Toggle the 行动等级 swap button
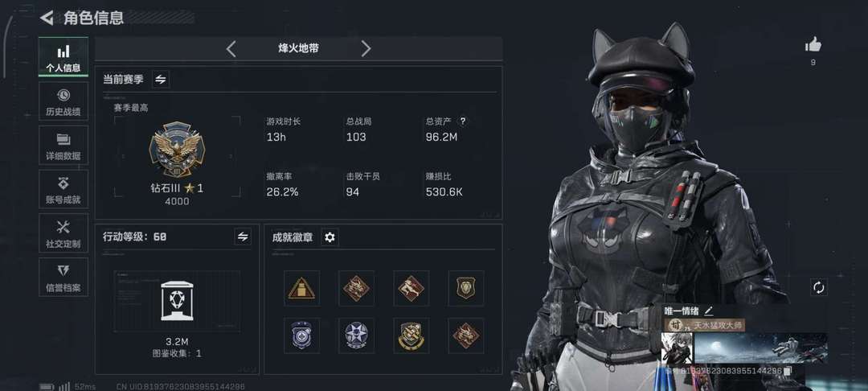 [x=243, y=237]
